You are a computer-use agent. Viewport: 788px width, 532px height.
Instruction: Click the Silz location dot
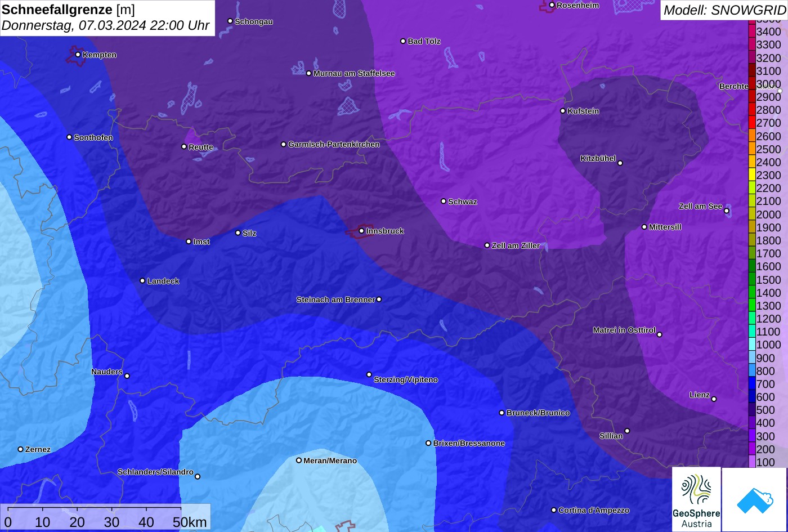coord(238,233)
